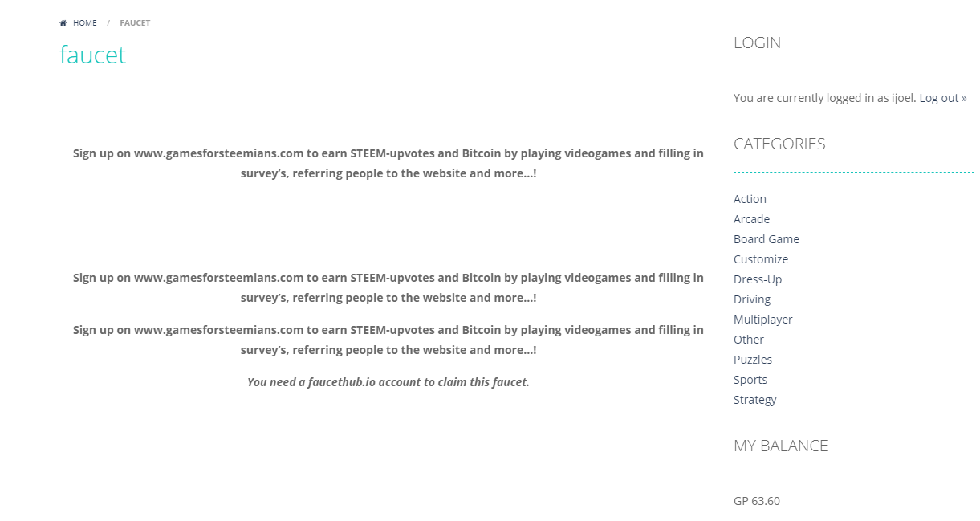Open the Action category
The width and height of the screenshot is (980, 521).
(750, 199)
